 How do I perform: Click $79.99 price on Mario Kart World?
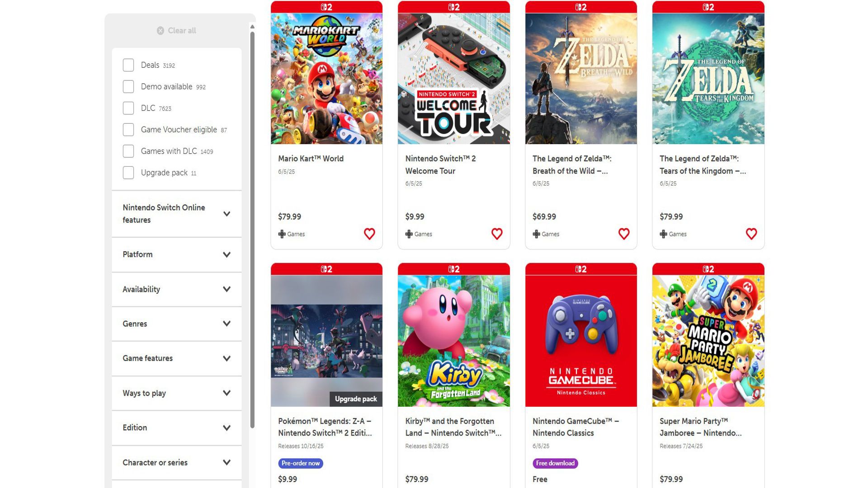coord(289,216)
